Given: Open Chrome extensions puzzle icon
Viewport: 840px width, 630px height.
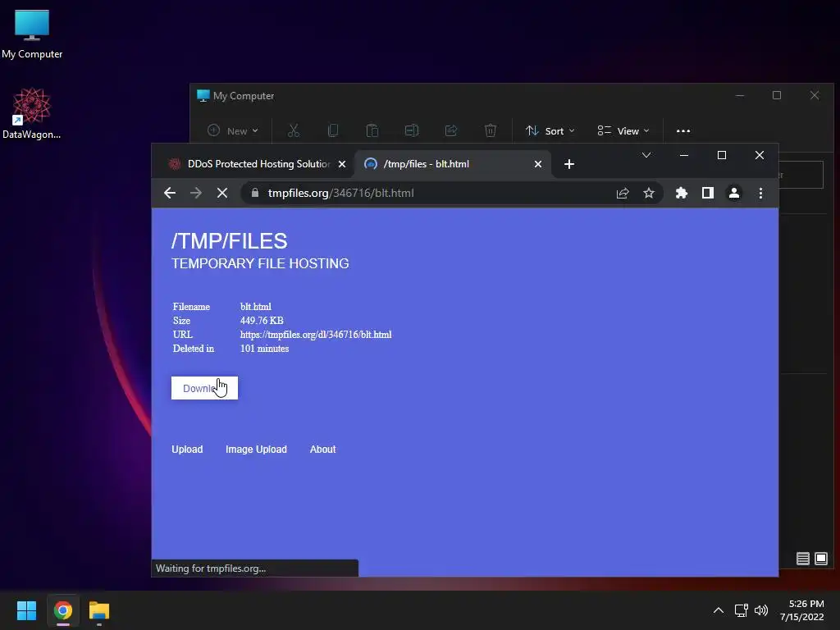Looking at the screenshot, I should (682, 193).
